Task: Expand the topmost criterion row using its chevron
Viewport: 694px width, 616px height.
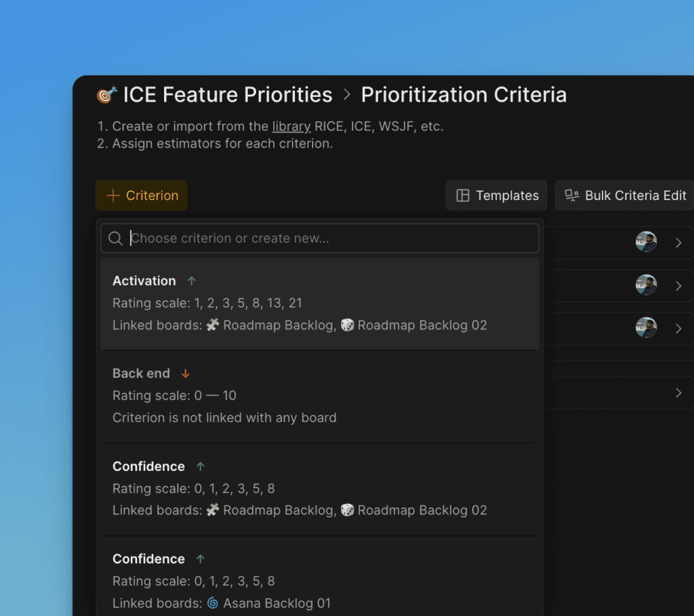Action: 678,243
